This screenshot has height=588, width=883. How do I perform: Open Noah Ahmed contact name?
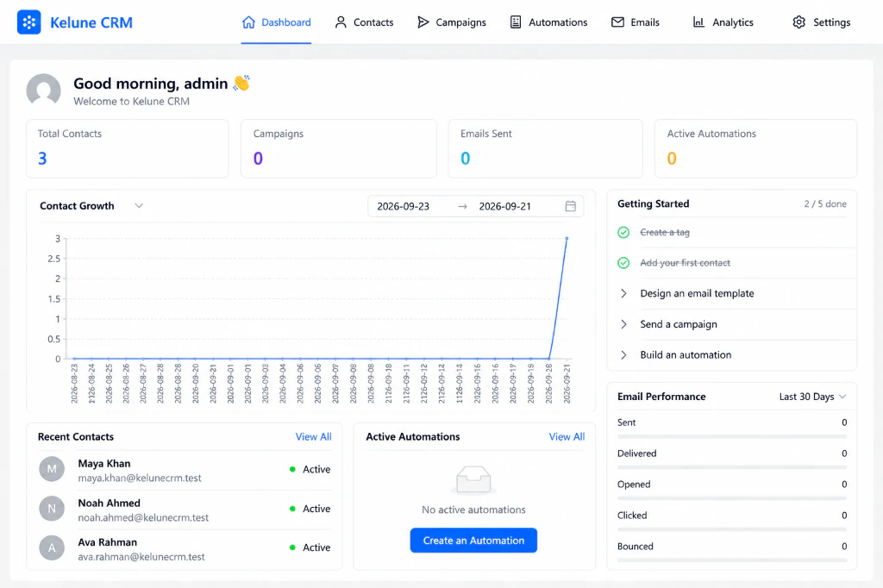[109, 503]
